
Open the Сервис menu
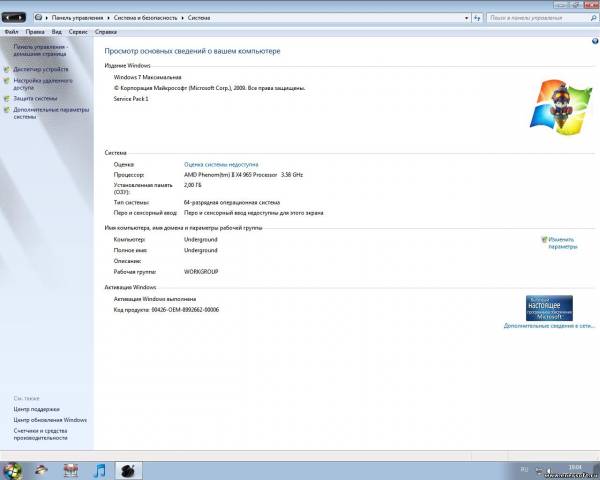click(x=78, y=32)
